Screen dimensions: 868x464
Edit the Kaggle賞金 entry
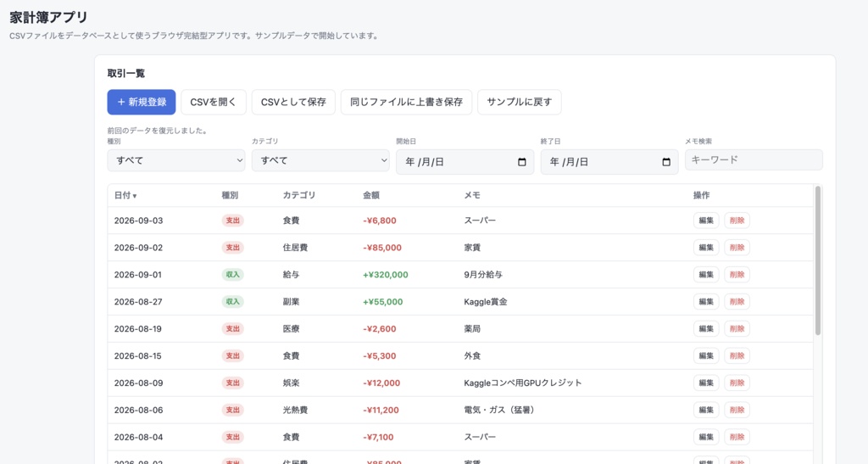point(706,302)
